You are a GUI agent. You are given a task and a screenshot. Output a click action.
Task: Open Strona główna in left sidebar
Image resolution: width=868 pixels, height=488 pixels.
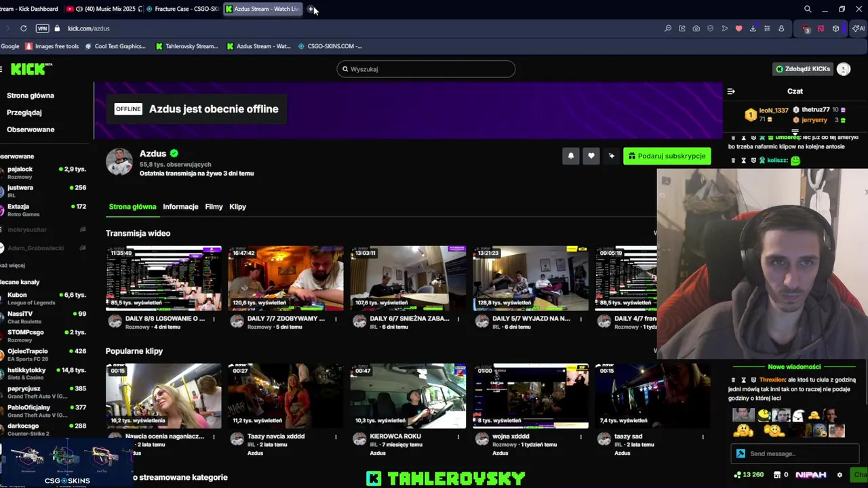click(x=31, y=96)
